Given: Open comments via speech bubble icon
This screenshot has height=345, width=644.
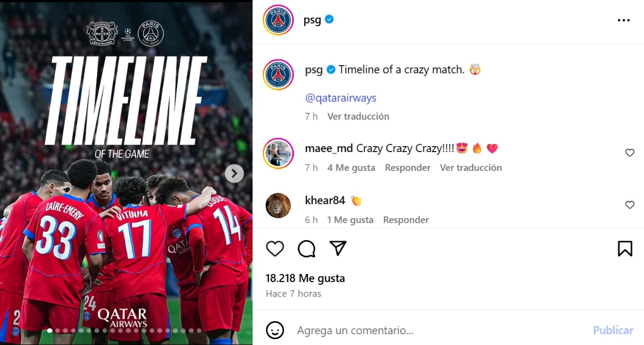Looking at the screenshot, I should [x=306, y=248].
